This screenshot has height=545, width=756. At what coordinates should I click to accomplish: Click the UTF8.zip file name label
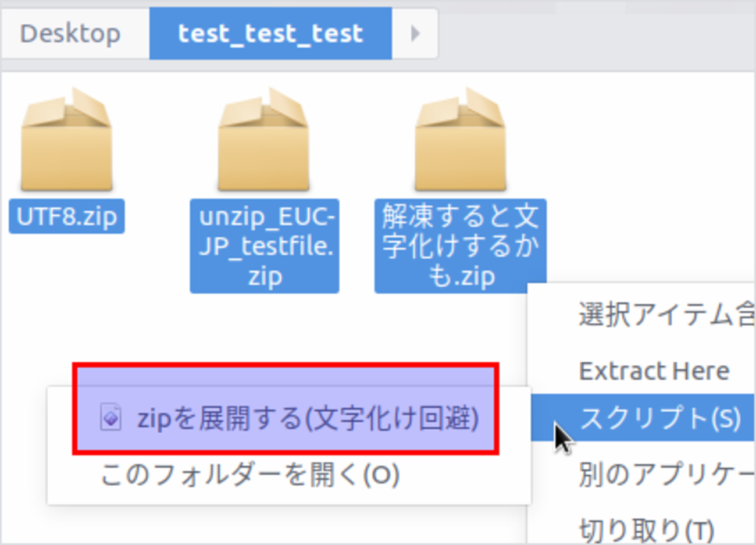(x=67, y=216)
